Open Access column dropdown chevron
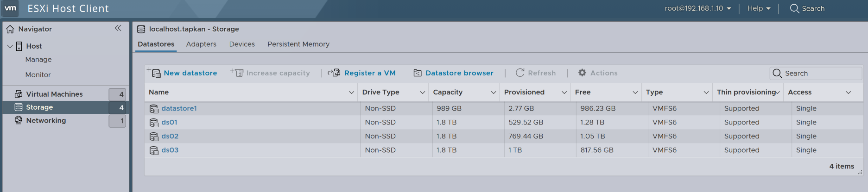The height and width of the screenshot is (192, 868). (848, 93)
